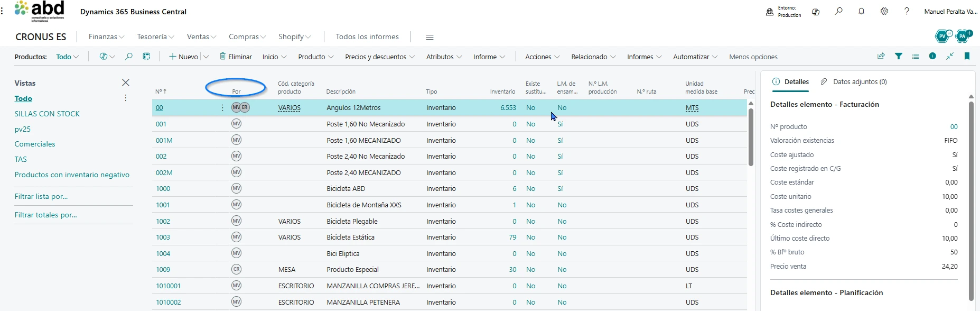This screenshot has width=980, height=311.
Task: Select the Comerciales view
Action: click(x=35, y=144)
